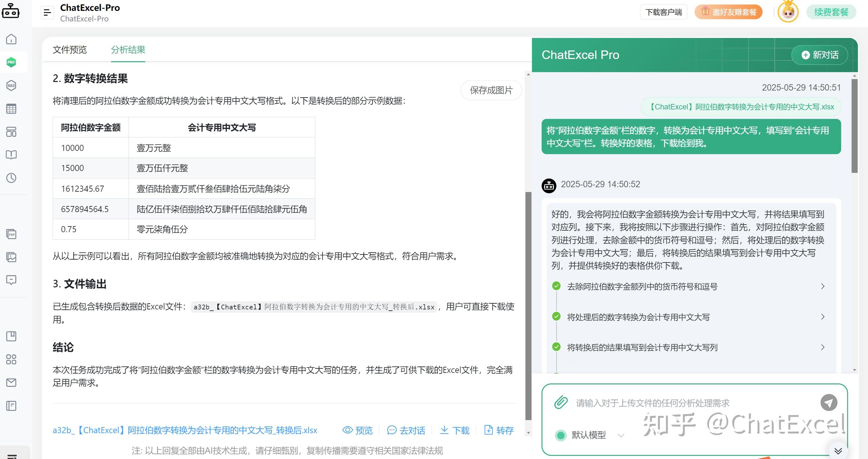Open the PRO workspace in sidebar

(11, 62)
